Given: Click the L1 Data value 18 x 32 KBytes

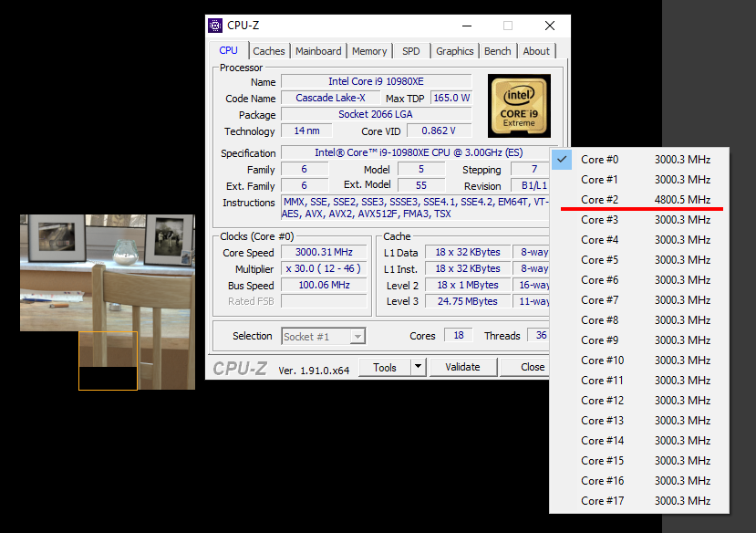Looking at the screenshot, I should 468,252.
